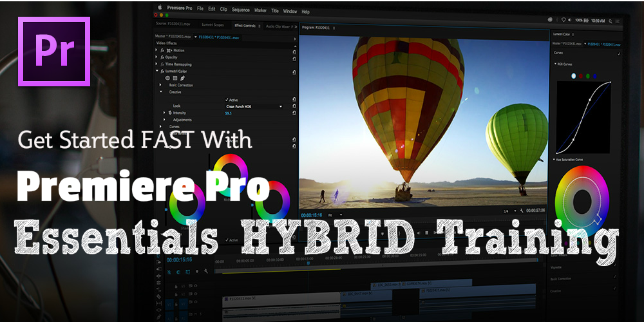Reset the Lumetri Color effect
644x322 pixels.
pyautogui.click(x=294, y=72)
